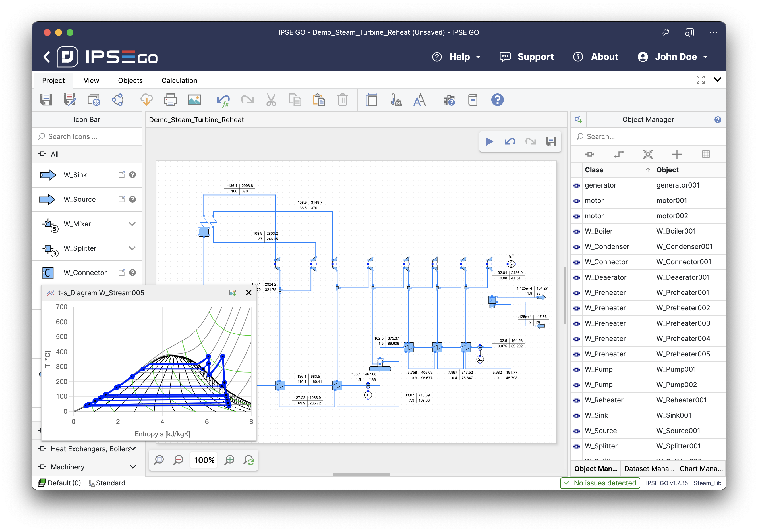758x532 pixels.
Task: Click the thermometer unit settings icon
Action: 396,100
